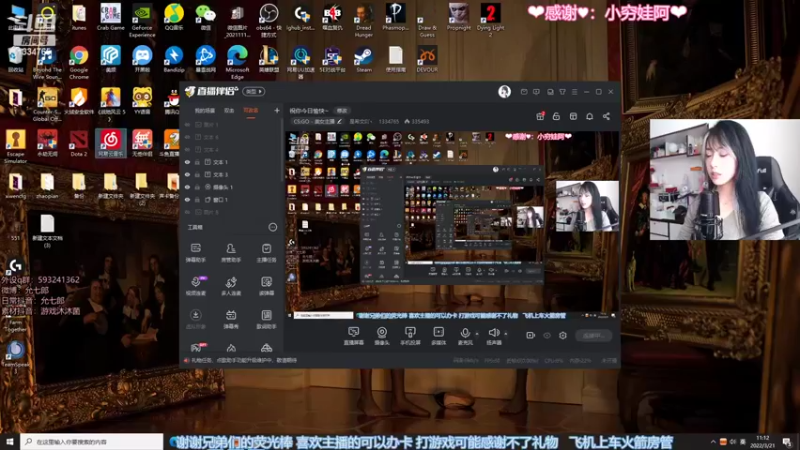Share the stream via share icon
Viewport: 800px width, 450px height.
click(606, 116)
